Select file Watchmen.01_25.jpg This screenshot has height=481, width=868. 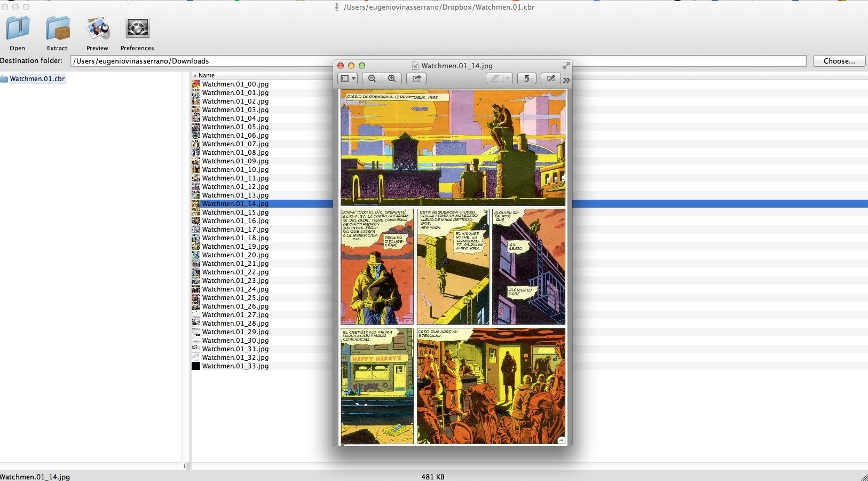point(235,297)
